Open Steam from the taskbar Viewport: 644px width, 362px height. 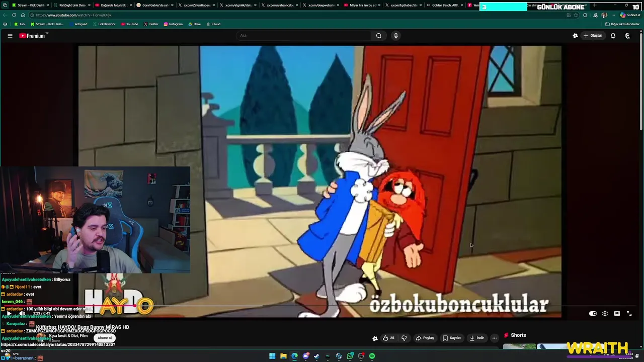tap(316, 356)
